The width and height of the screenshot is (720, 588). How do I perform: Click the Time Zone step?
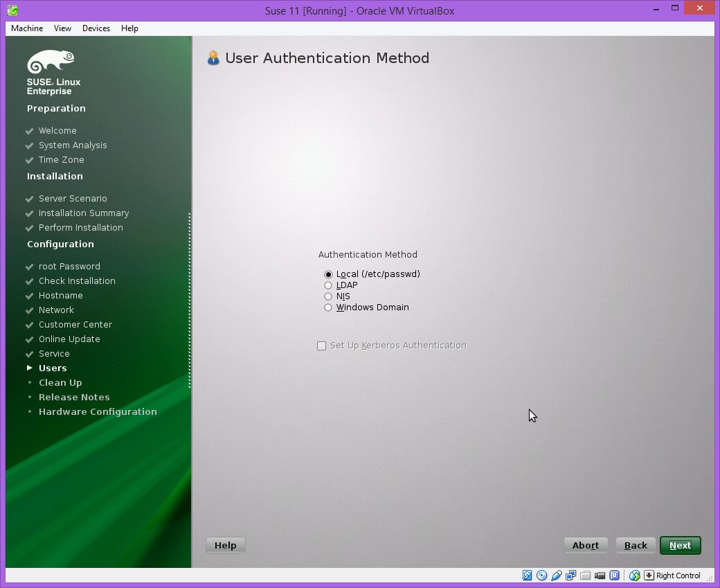(61, 160)
